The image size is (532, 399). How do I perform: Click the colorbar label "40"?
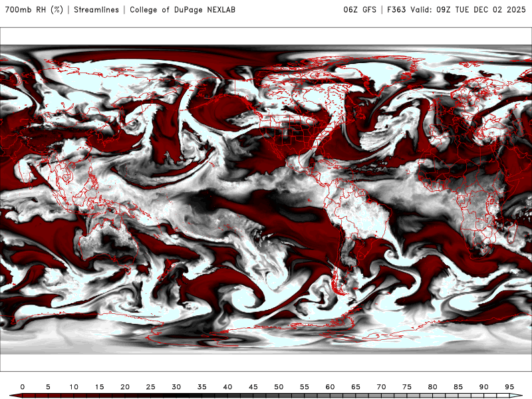click(x=227, y=387)
